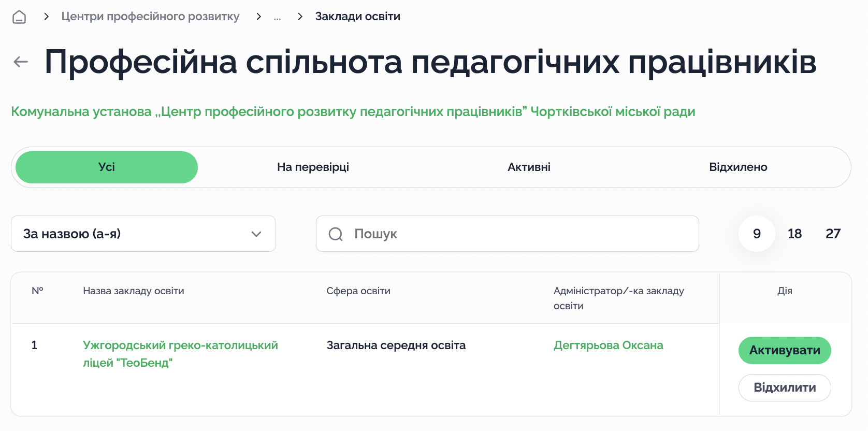Open the Комунальна установа center link
The height and width of the screenshot is (431, 868).
[x=353, y=112]
